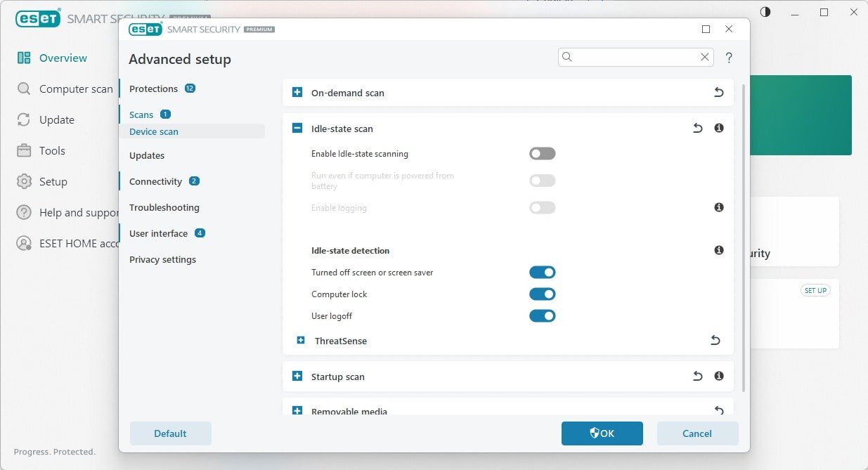Click the Idle-state detection heading
868x470 pixels.
click(350, 251)
